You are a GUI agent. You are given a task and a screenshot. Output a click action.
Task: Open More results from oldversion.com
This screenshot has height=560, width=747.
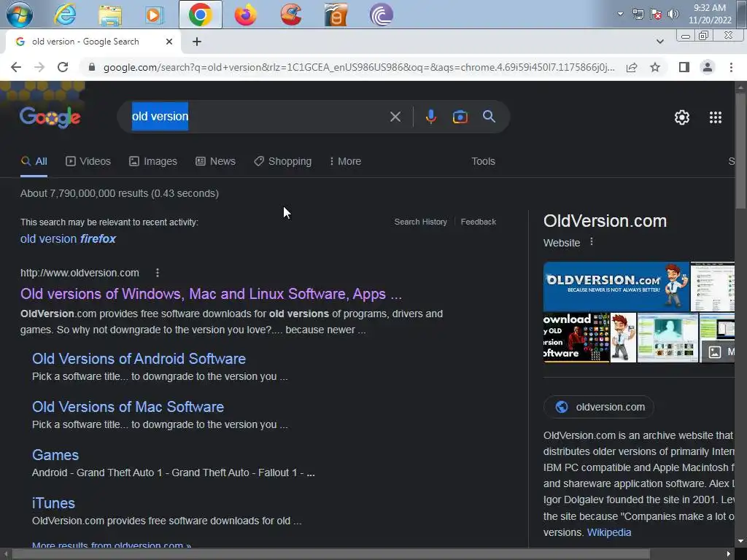pyautogui.click(x=112, y=545)
